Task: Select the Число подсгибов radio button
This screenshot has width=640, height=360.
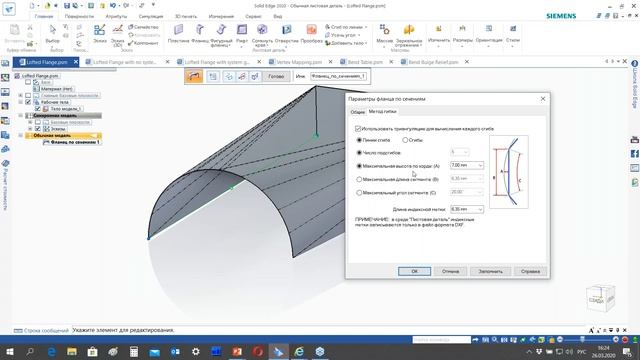Action: 359,153
